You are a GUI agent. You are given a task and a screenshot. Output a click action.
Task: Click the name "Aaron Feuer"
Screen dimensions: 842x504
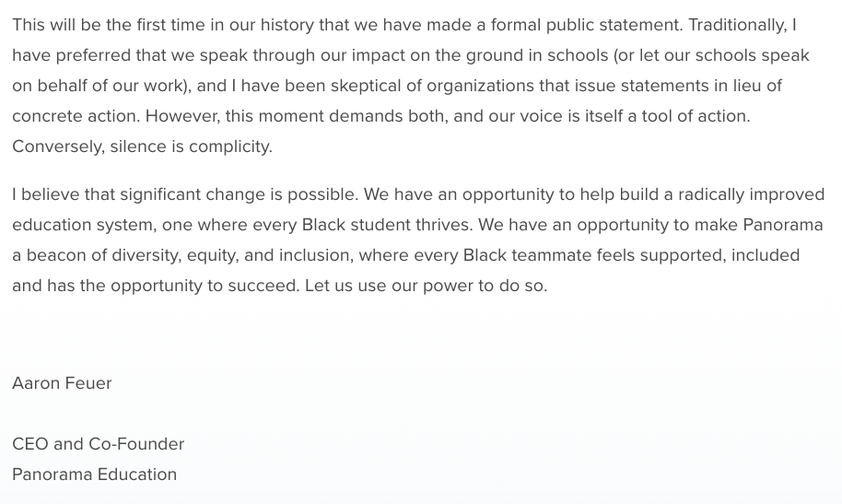point(62,383)
